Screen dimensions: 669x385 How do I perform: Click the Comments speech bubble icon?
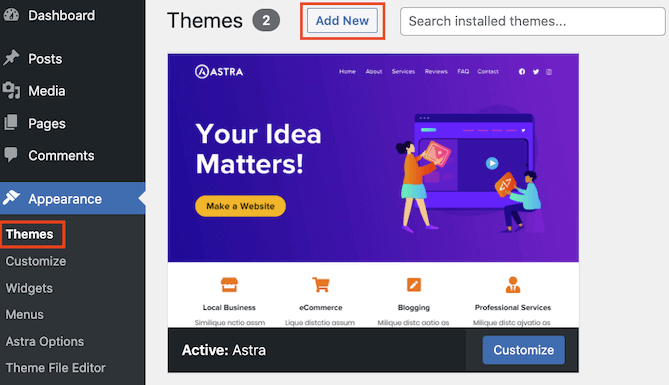[x=11, y=155]
